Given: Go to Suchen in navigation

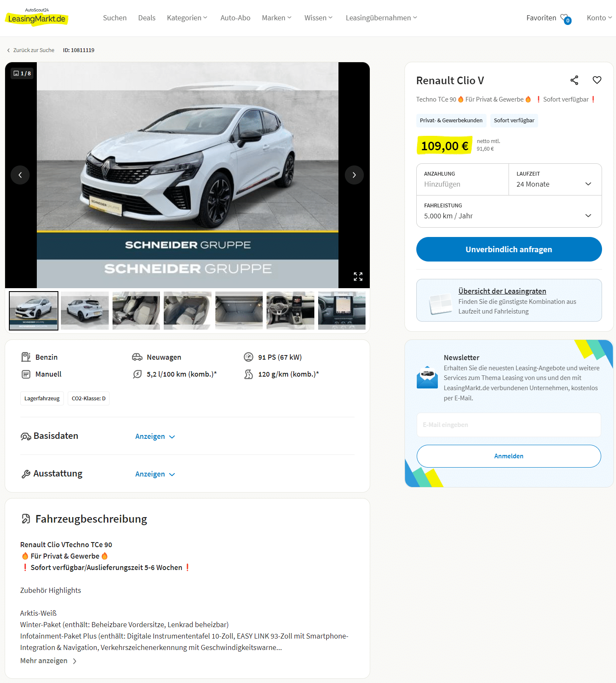Looking at the screenshot, I should (x=115, y=18).
